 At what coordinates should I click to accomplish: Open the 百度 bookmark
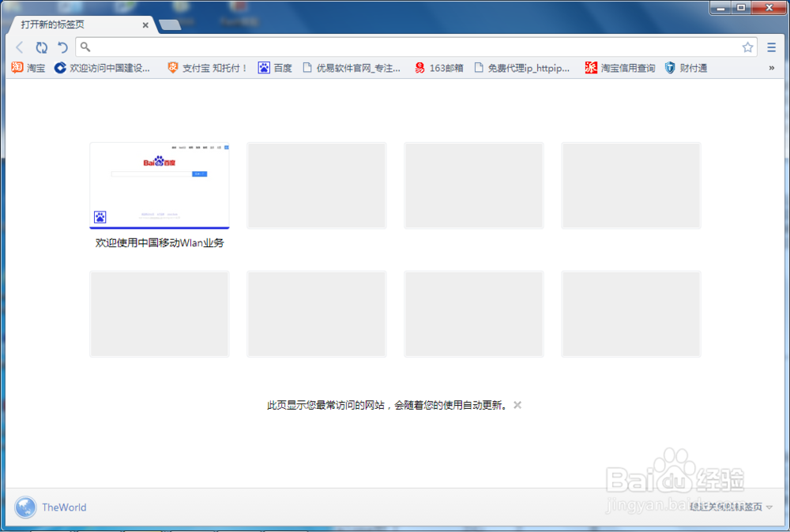(x=275, y=67)
